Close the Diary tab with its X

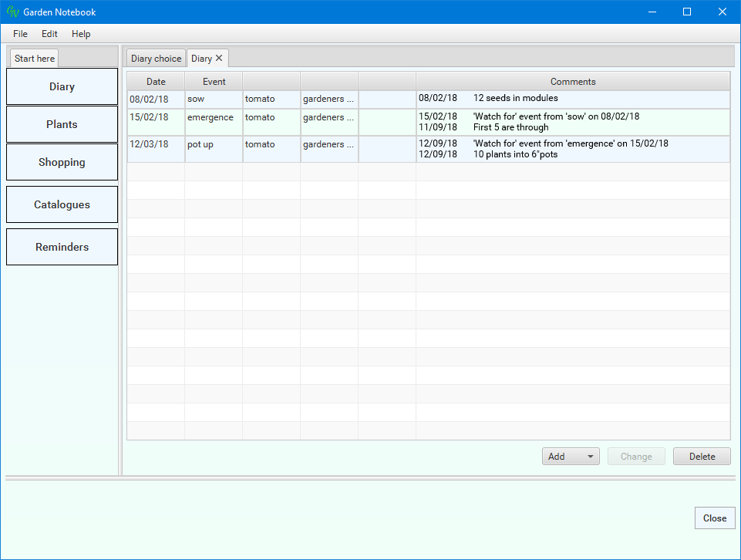click(x=219, y=58)
